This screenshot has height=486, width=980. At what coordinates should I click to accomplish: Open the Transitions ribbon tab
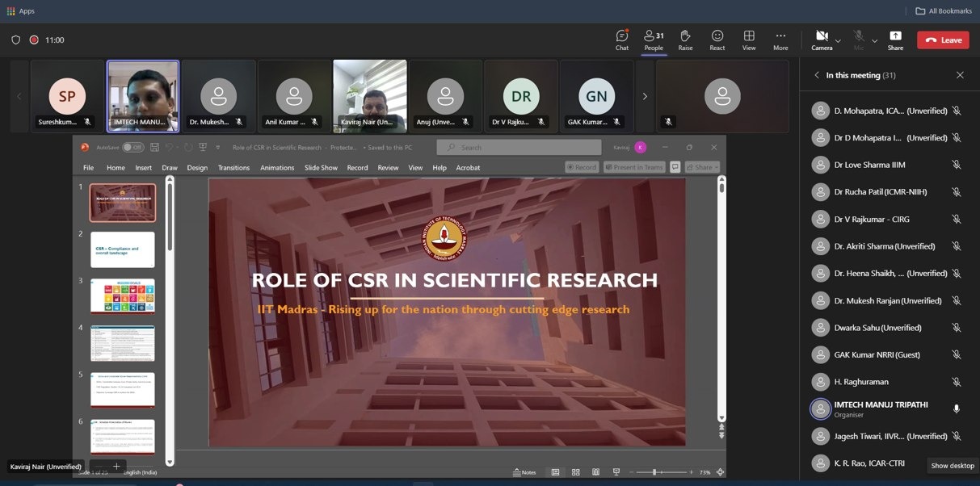click(x=233, y=168)
